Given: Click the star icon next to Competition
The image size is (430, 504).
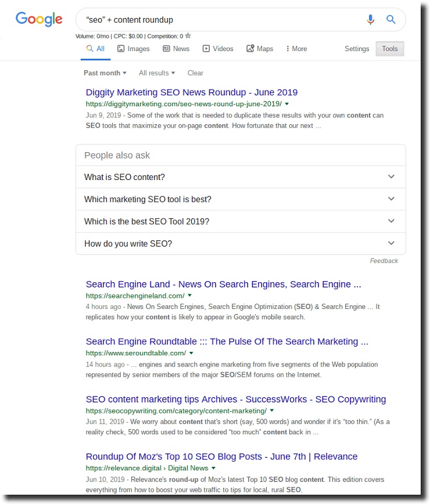Looking at the screenshot, I should tap(188, 35).
